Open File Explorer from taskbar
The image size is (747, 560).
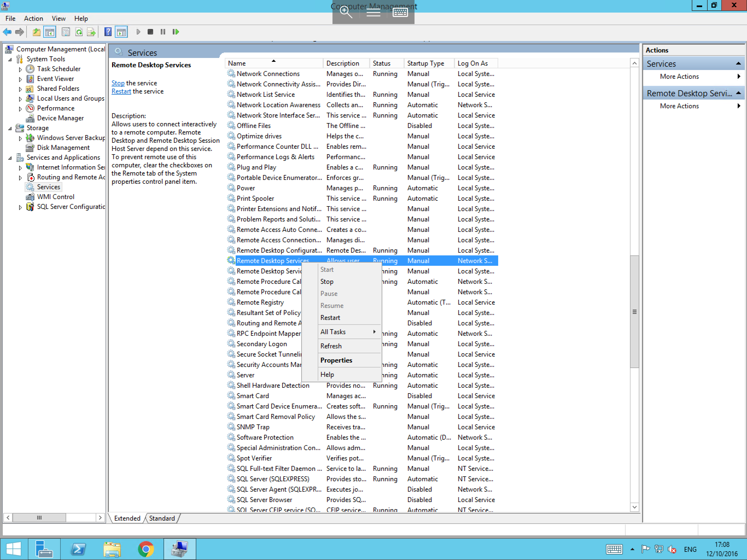[x=112, y=549]
